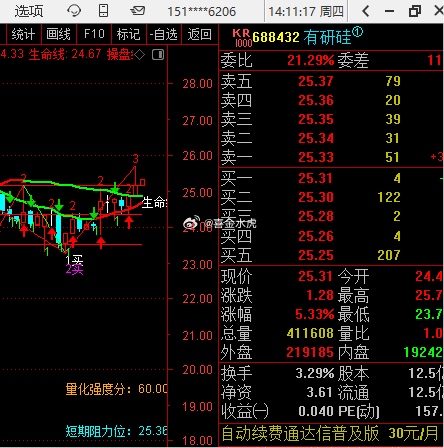Select 买一 price 25.31

tap(316, 178)
